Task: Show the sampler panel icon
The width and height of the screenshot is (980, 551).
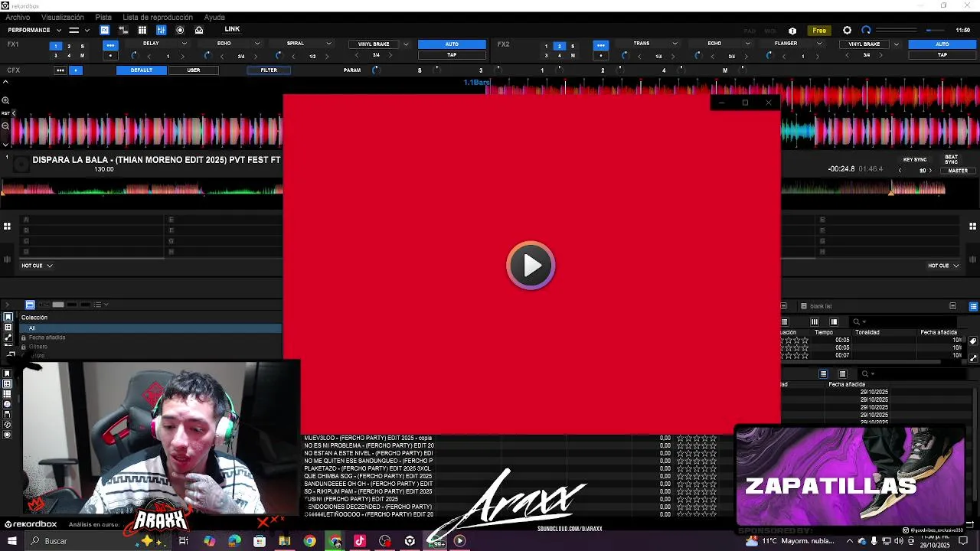Action: tap(123, 30)
